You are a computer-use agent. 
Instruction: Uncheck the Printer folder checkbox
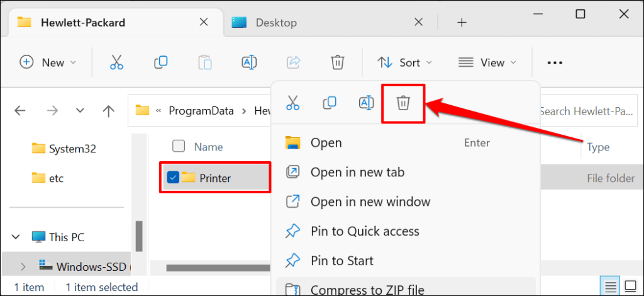[174, 178]
